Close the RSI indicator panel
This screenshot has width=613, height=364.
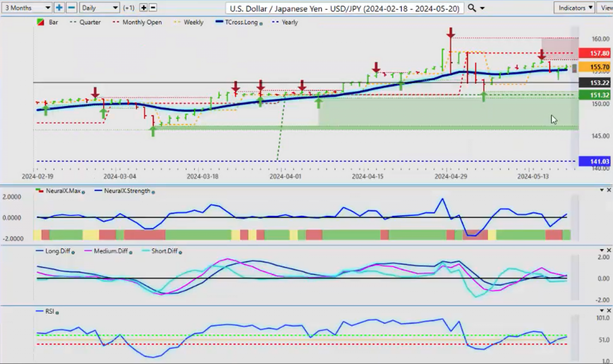tap(608, 311)
